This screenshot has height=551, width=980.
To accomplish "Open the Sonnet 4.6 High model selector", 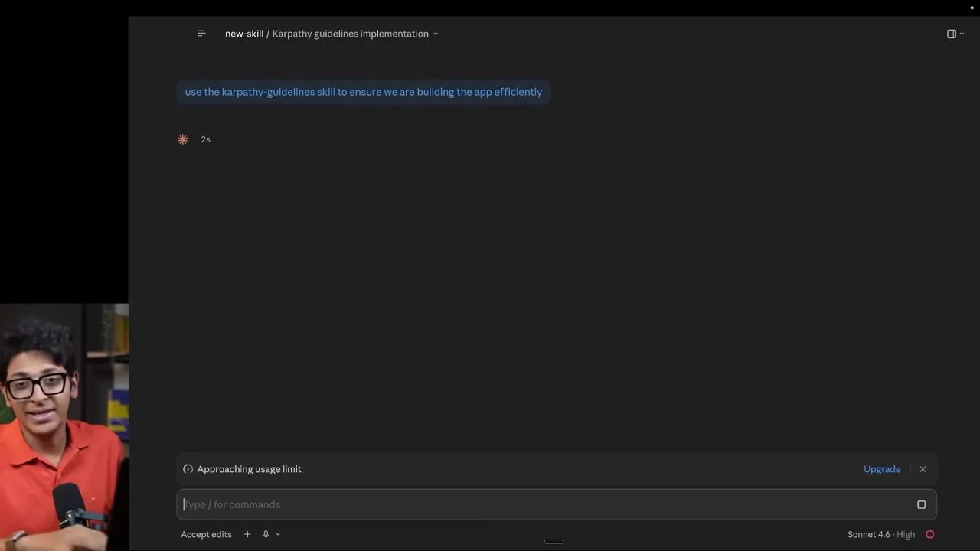I will coord(881,534).
